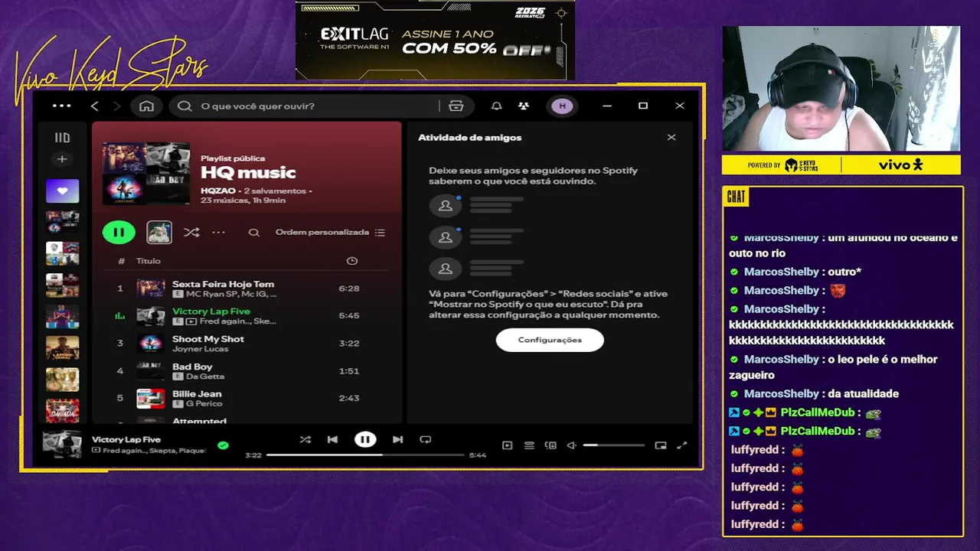
Task: Search within the playlist using magnifier icon
Action: (254, 233)
